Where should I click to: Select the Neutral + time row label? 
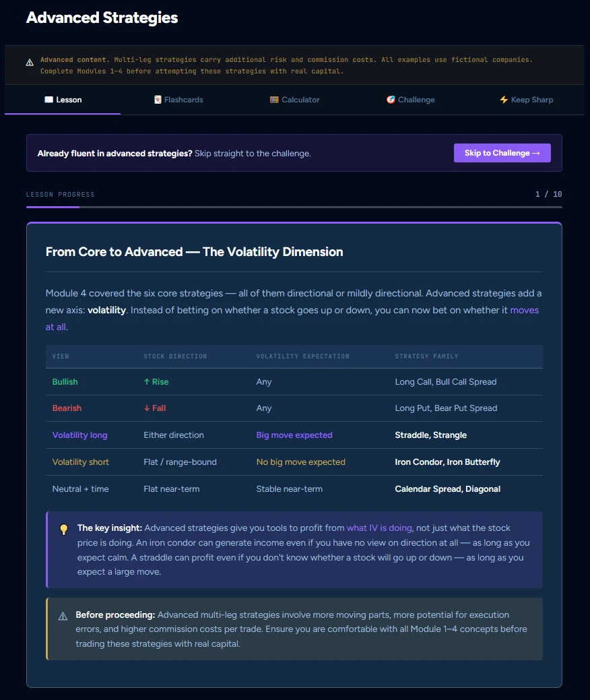pos(80,489)
